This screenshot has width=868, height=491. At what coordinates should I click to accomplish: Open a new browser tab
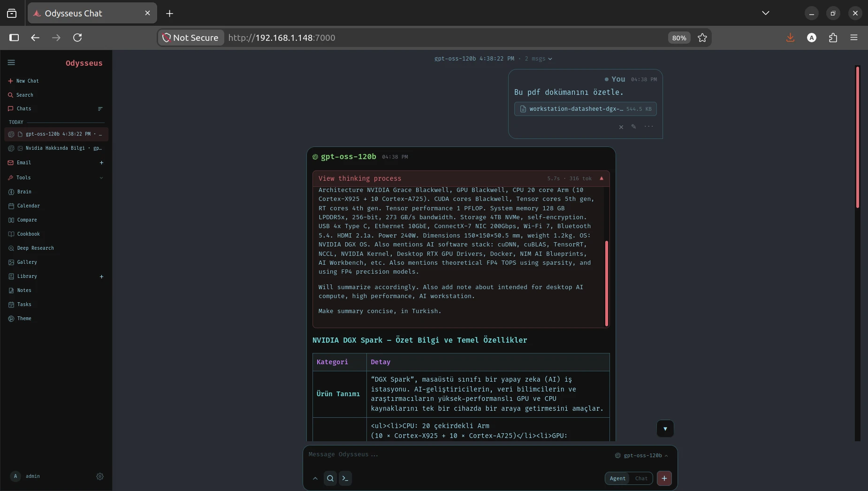[170, 13]
